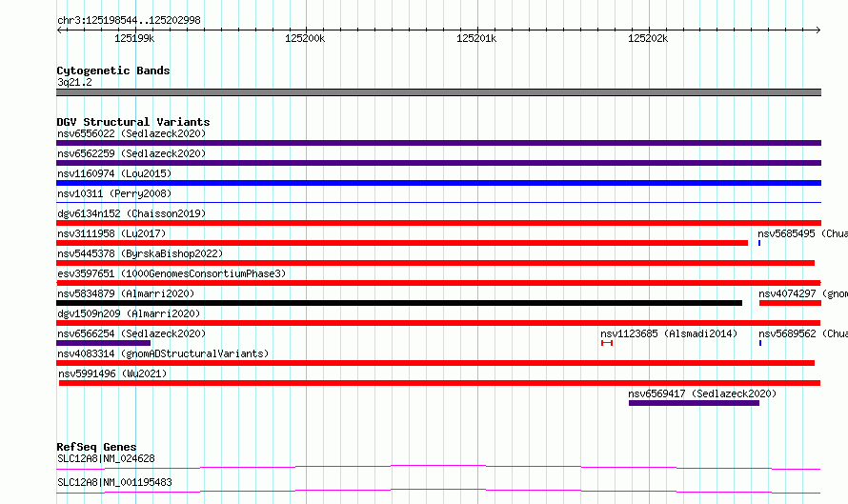Select the purple nsv6569417 variant bar
Viewport: 848px width, 504px height.
pyautogui.click(x=694, y=403)
